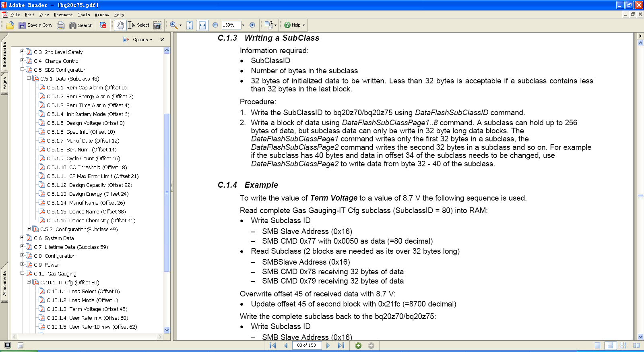Click the Rotate/pages toolbar icon

tap(268, 25)
